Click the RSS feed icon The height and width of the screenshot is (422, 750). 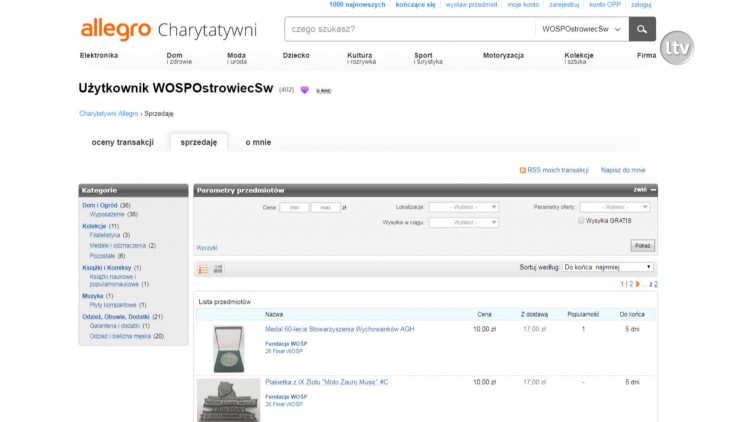click(523, 170)
